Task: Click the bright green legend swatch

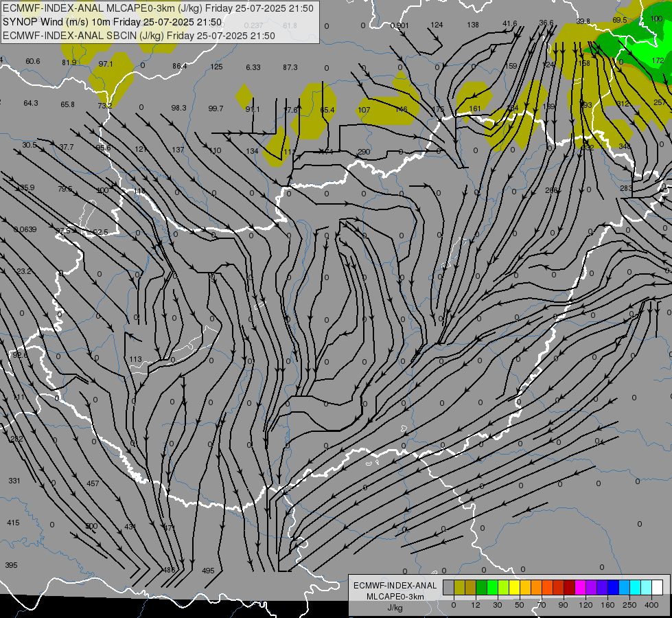Action: (492, 587)
